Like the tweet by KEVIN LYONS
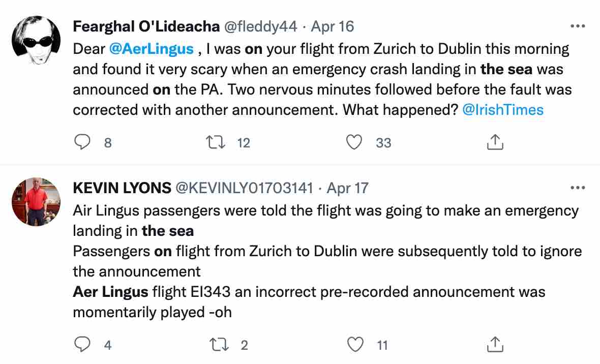This screenshot has height=364, width=600. pyautogui.click(x=355, y=345)
